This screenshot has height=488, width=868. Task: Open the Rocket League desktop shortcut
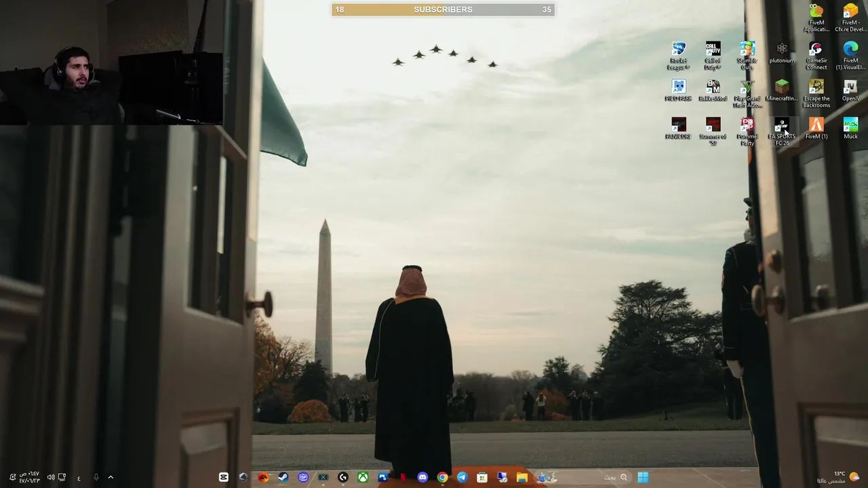coord(678,56)
